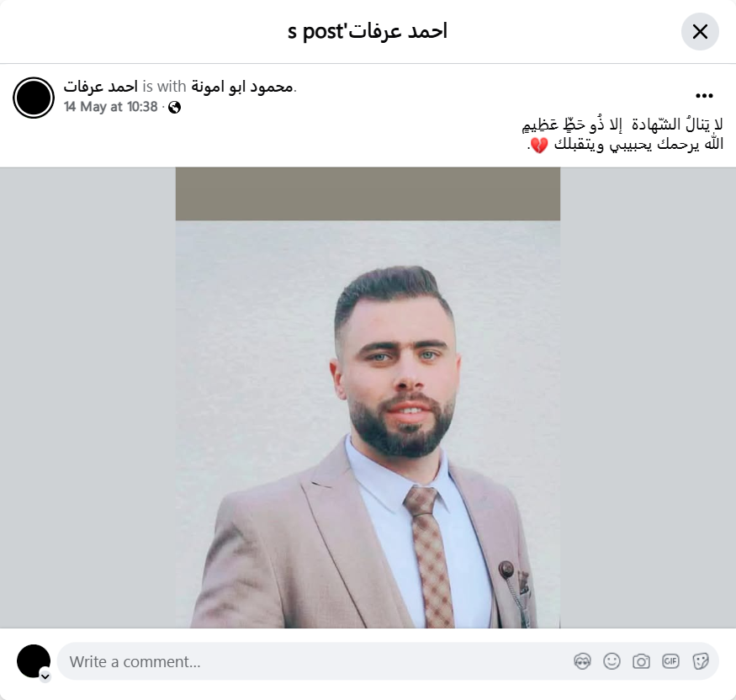Screen dimensions: 736x700
Task: Open احمد عرفات profile name link
Action: click(100, 87)
